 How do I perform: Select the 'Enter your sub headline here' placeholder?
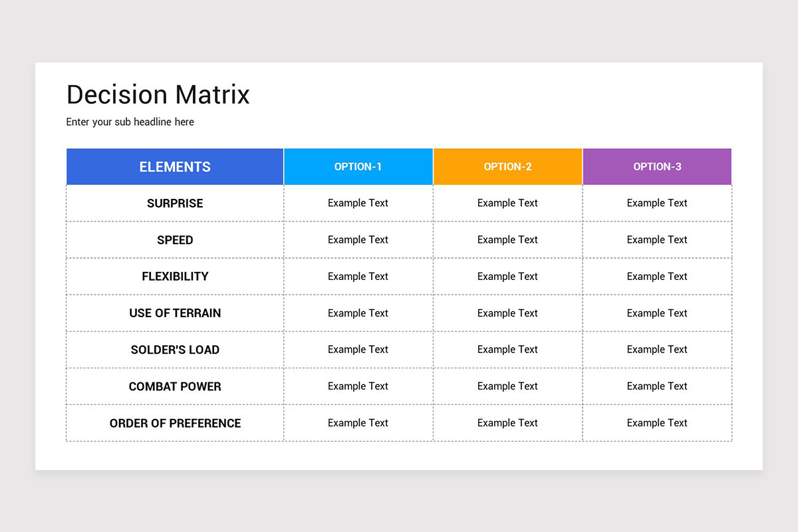click(130, 122)
